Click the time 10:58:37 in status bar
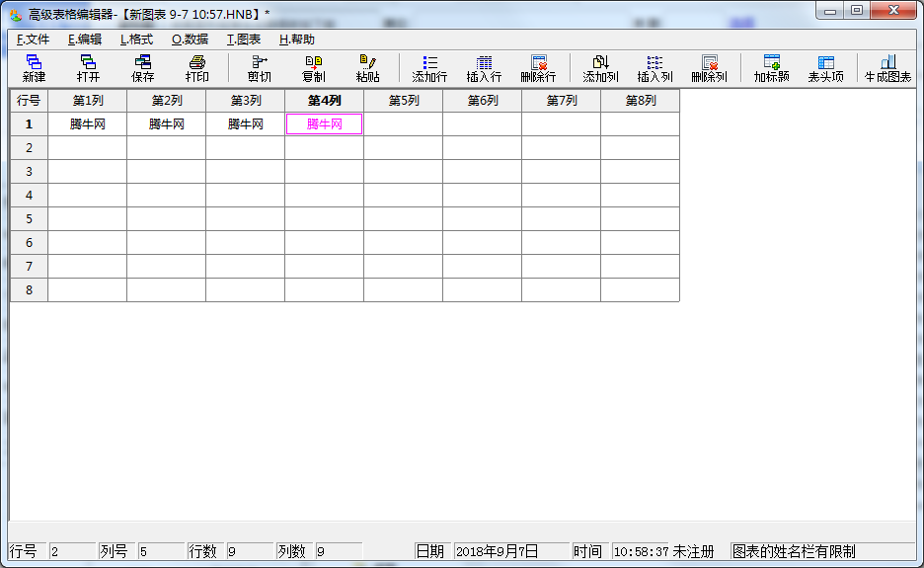924x568 pixels. tap(641, 551)
